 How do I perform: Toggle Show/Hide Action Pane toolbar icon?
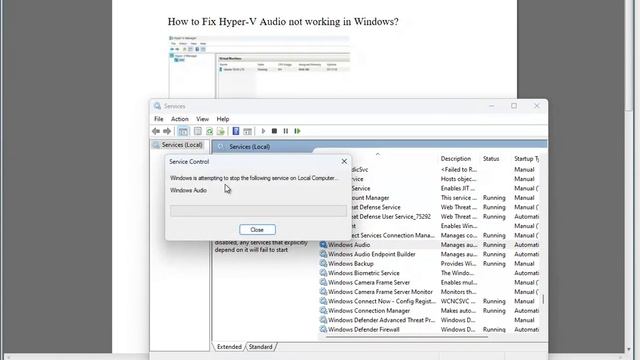click(x=247, y=131)
